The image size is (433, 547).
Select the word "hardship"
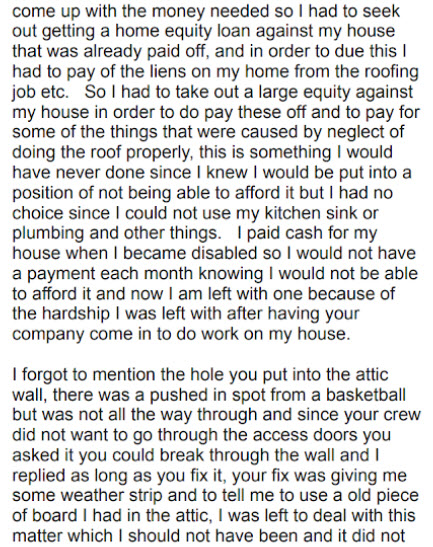(76, 314)
